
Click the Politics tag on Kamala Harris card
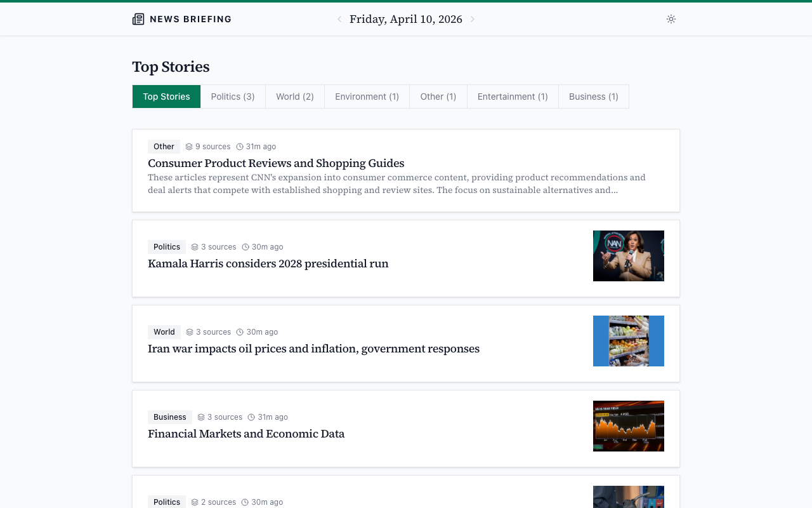pos(167,247)
